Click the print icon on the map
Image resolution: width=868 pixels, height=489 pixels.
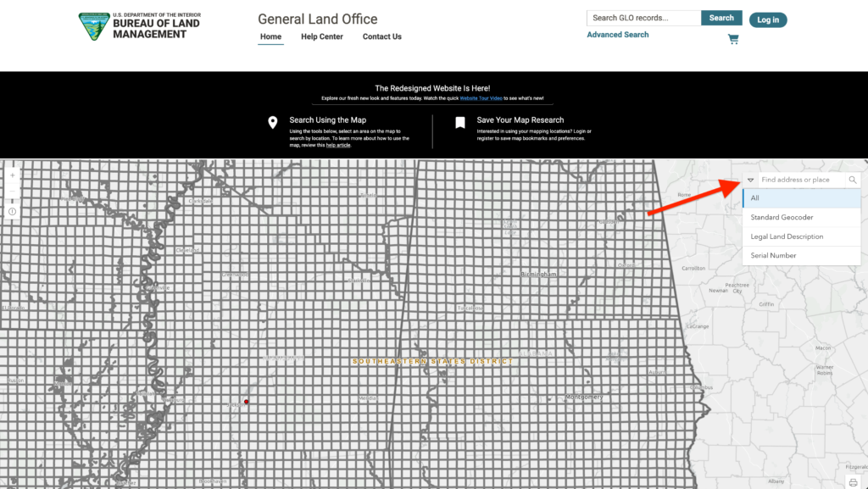pos(853,482)
